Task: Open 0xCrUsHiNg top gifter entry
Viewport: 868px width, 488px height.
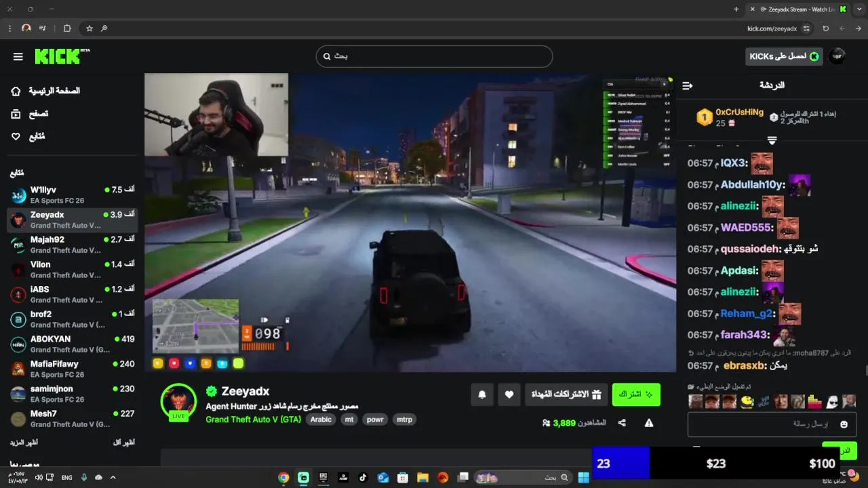Action: coord(730,117)
